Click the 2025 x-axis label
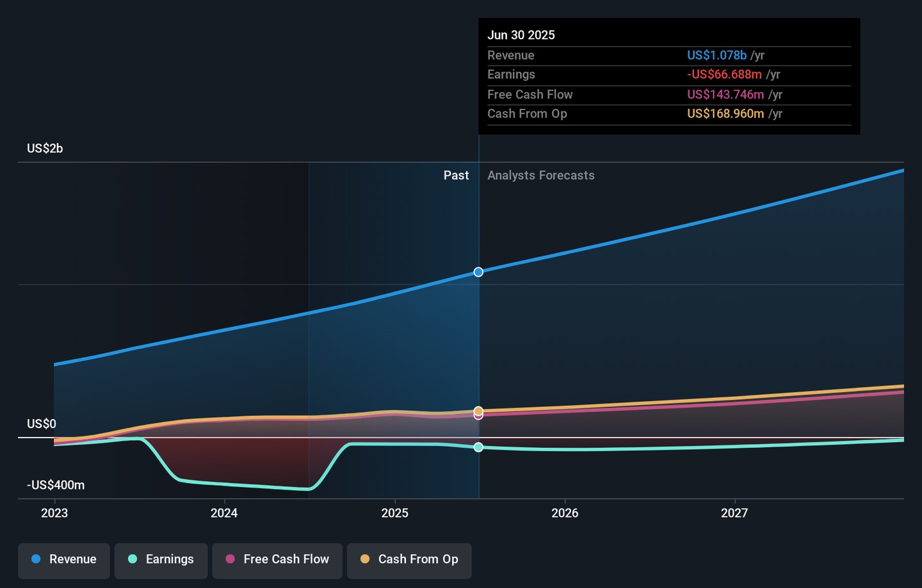 click(x=394, y=513)
